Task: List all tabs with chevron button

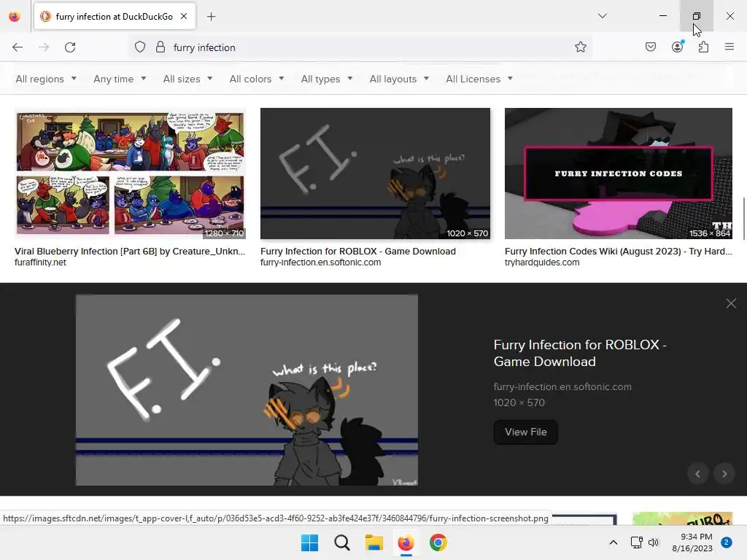Action: (x=602, y=16)
